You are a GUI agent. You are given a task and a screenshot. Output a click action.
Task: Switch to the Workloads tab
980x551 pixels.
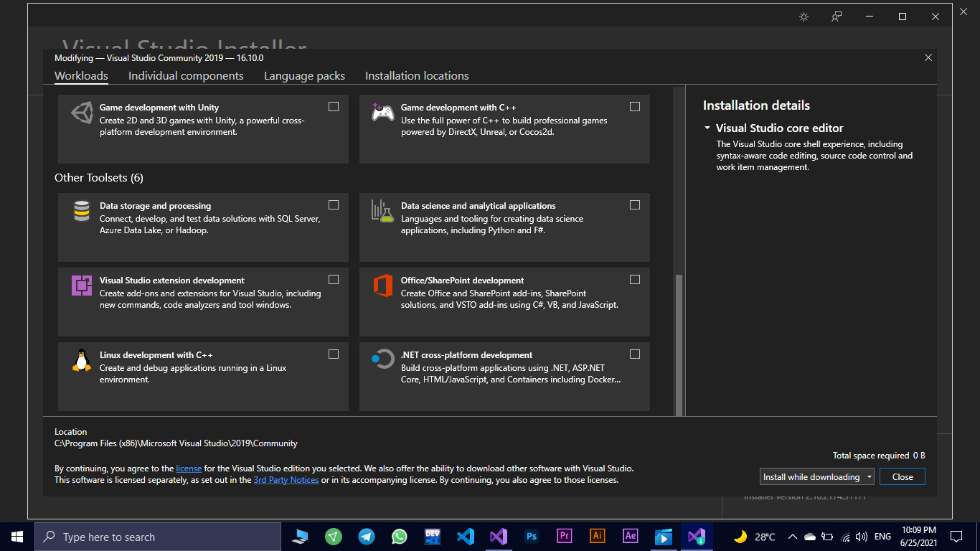[81, 76]
